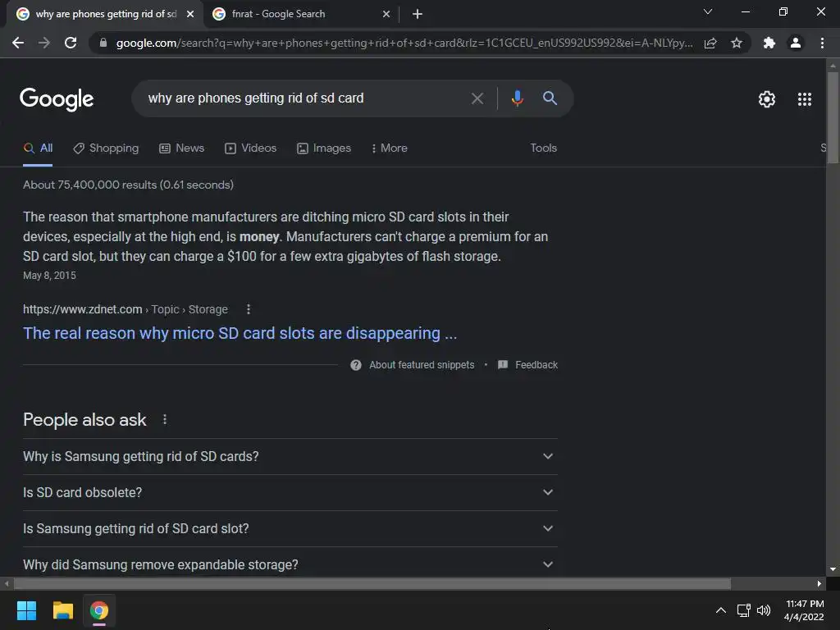The width and height of the screenshot is (840, 630).
Task: Open 'The real reason why micro SD card slots' link
Action: [240, 333]
